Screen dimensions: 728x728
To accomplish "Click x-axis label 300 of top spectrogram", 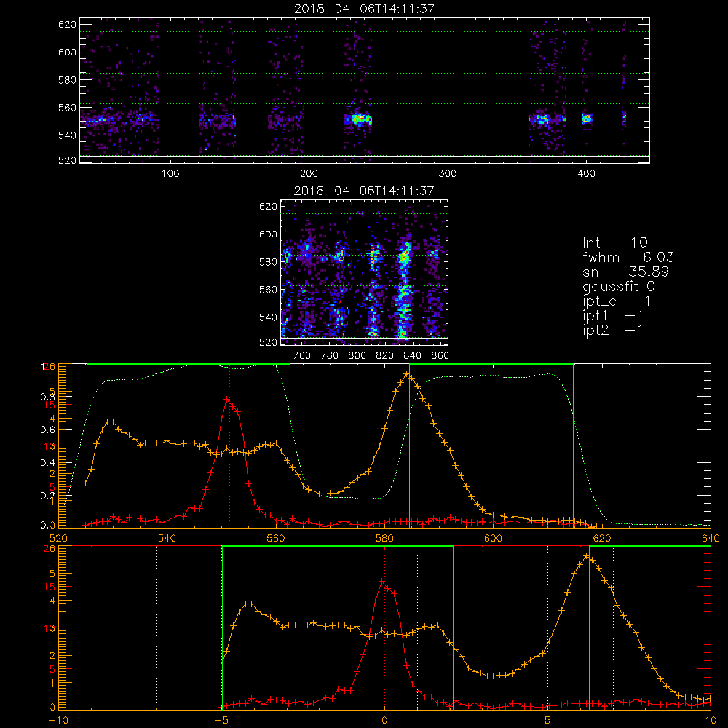I will 448,173.
